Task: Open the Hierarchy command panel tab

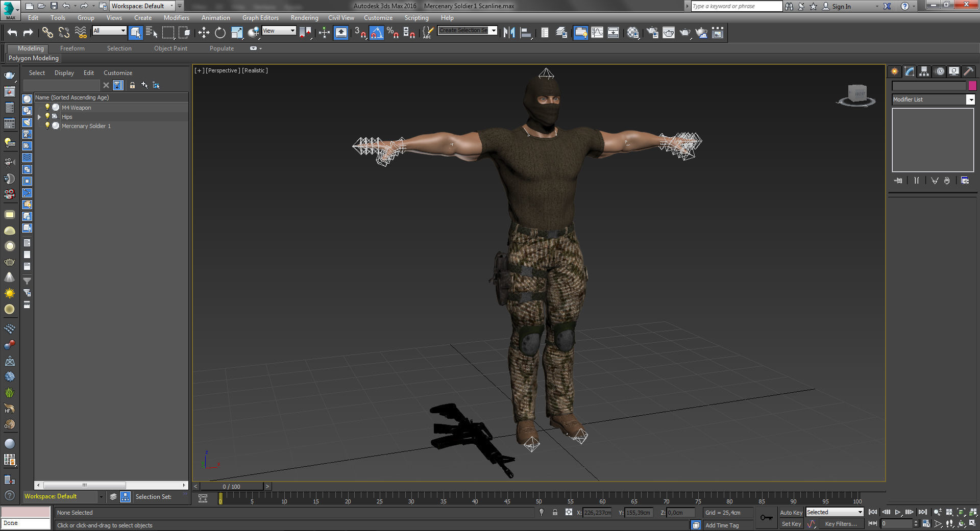Action: pos(924,71)
